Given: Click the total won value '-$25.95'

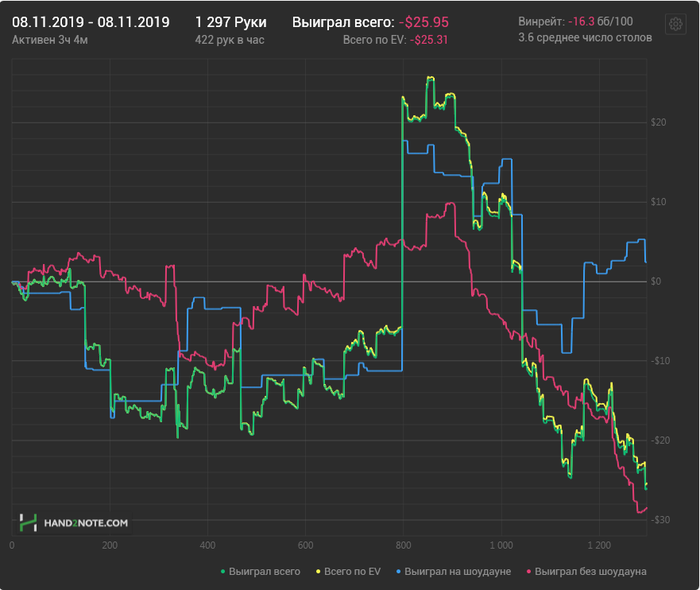Looking at the screenshot, I should click(x=424, y=22).
